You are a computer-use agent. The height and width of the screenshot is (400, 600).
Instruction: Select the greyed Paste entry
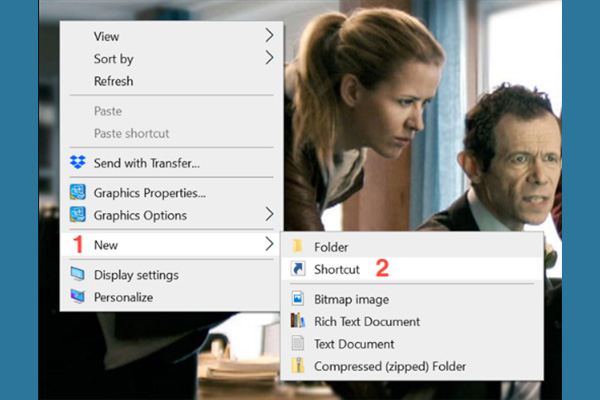point(171,111)
